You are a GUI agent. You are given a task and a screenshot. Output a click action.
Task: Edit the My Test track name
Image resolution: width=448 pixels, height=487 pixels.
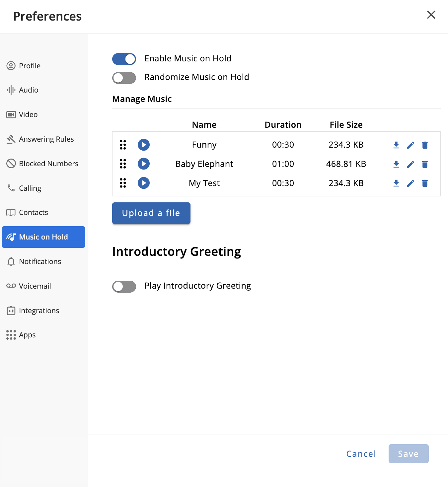pos(411,183)
